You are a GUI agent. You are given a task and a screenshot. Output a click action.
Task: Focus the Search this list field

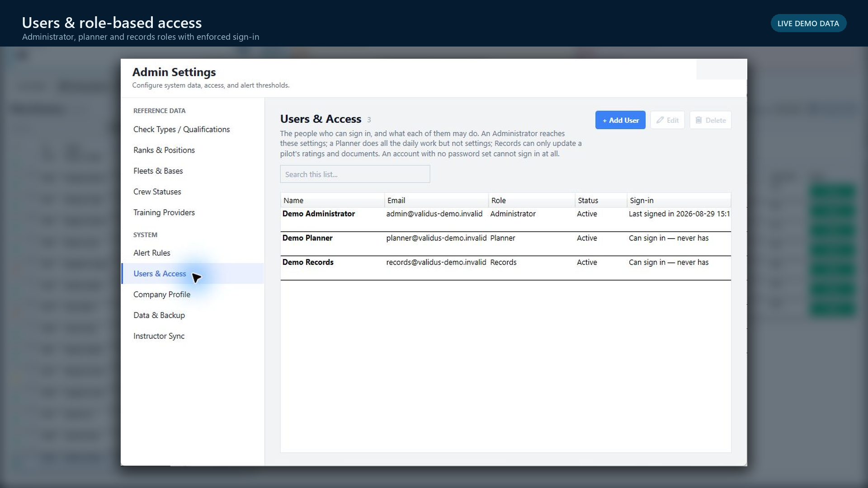tap(355, 174)
